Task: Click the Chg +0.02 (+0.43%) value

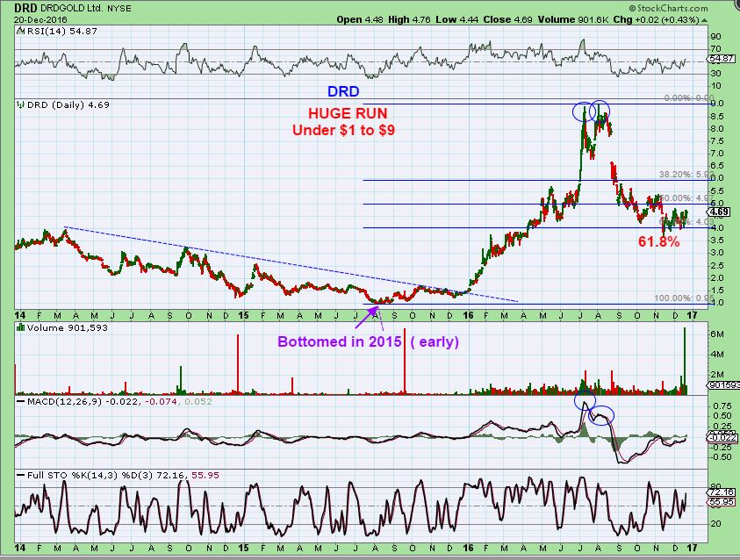Action: (x=656, y=20)
